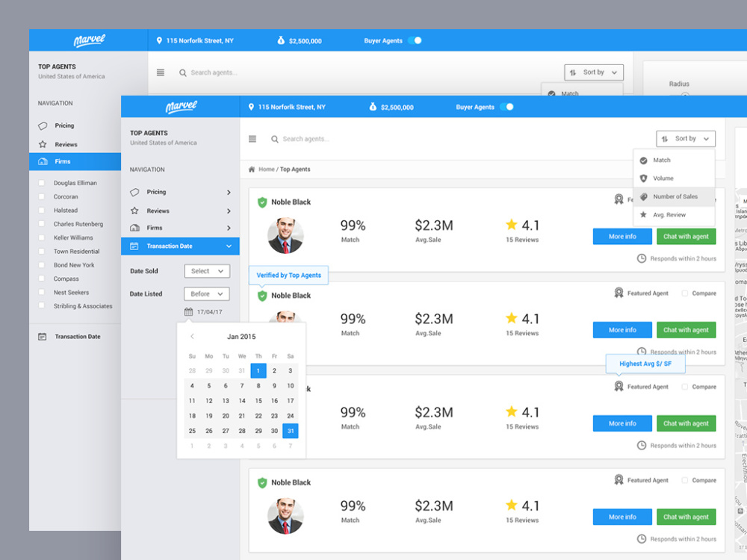The image size is (747, 560).
Task: Select highlighted date 1 in calendar
Action: 258,370
